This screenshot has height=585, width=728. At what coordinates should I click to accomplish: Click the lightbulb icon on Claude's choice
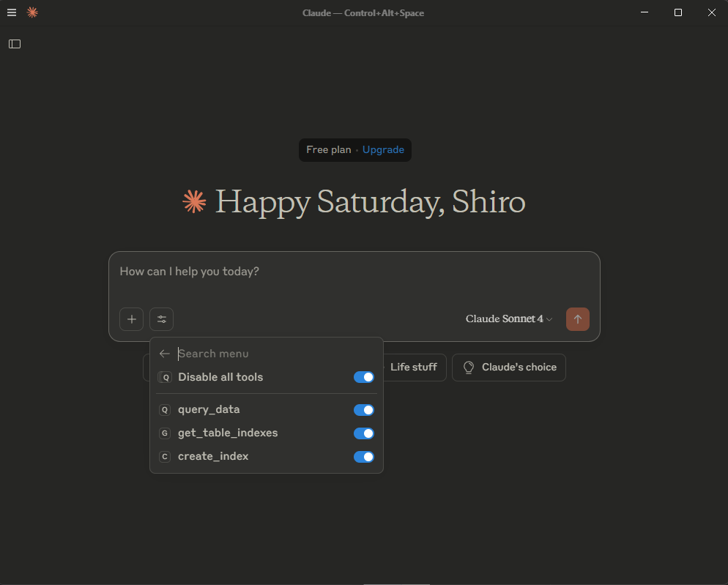pos(469,368)
